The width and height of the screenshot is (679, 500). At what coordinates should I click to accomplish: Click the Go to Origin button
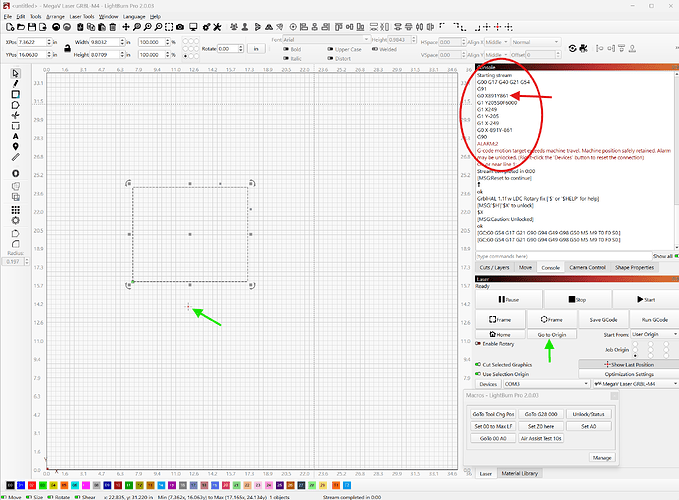pos(551,334)
